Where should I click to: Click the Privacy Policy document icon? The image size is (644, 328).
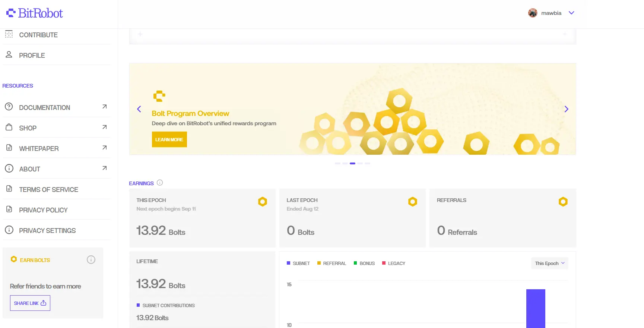9,209
